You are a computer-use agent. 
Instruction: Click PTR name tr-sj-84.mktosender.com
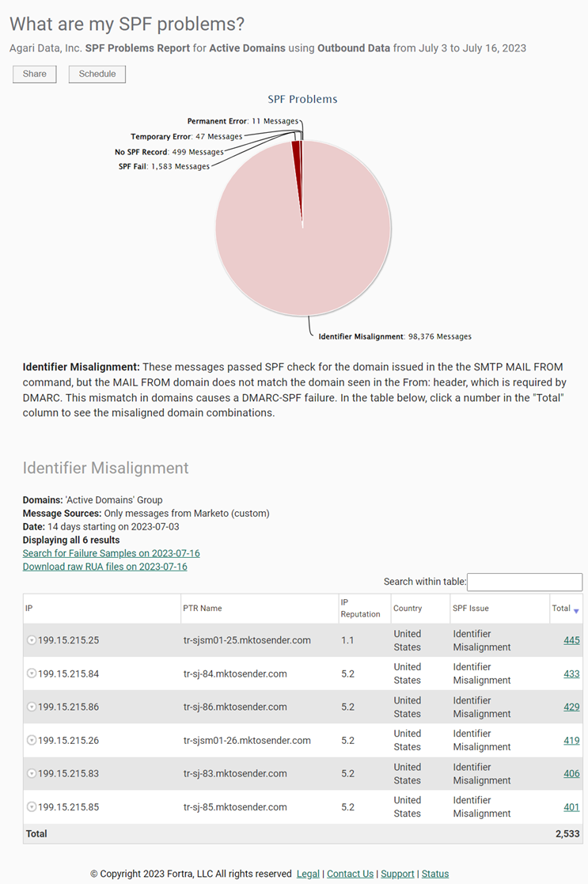point(235,673)
